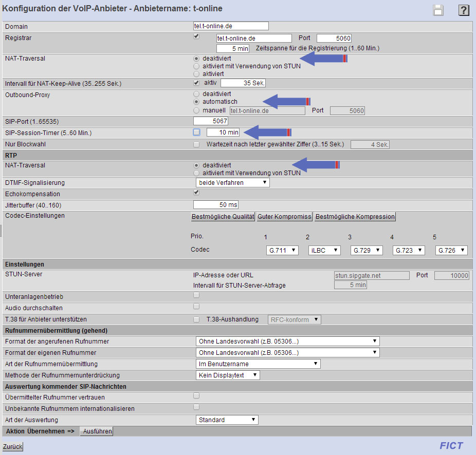
Task: Enable the Audio durchschalten checkbox
Action: pos(196,307)
